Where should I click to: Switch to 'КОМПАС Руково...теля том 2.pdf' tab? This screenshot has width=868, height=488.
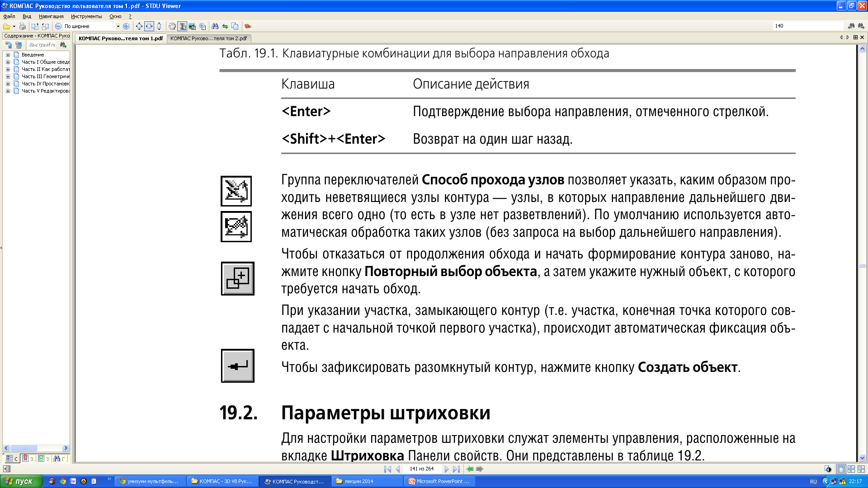208,38
